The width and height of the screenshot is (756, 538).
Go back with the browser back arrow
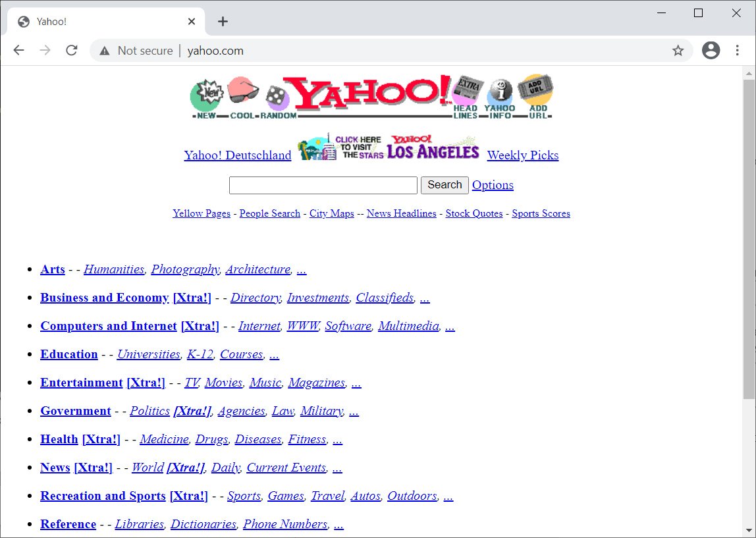coord(19,50)
